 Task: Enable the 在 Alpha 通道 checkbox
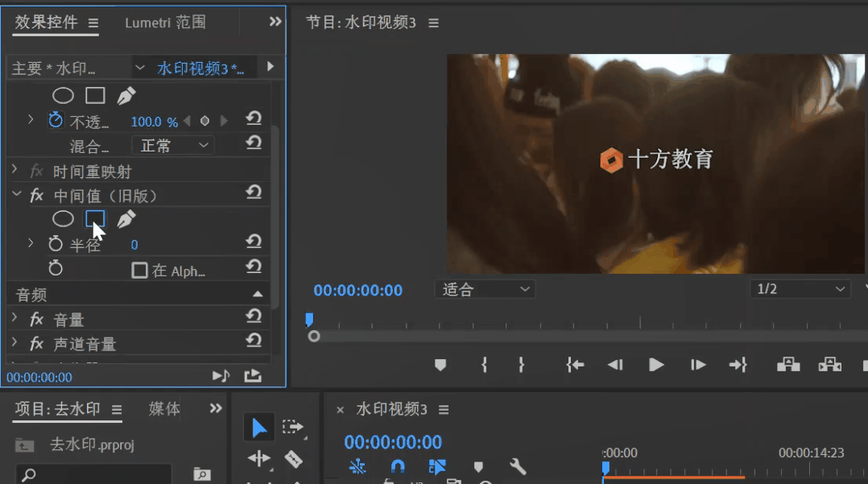139,271
